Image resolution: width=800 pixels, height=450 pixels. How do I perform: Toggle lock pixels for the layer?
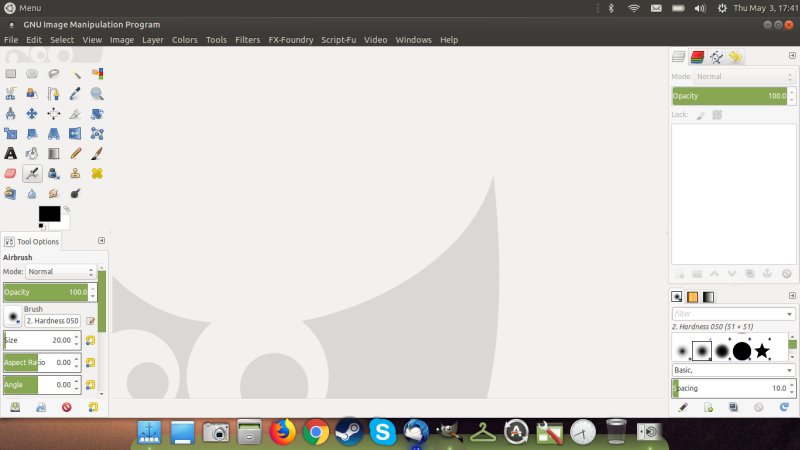[701, 115]
